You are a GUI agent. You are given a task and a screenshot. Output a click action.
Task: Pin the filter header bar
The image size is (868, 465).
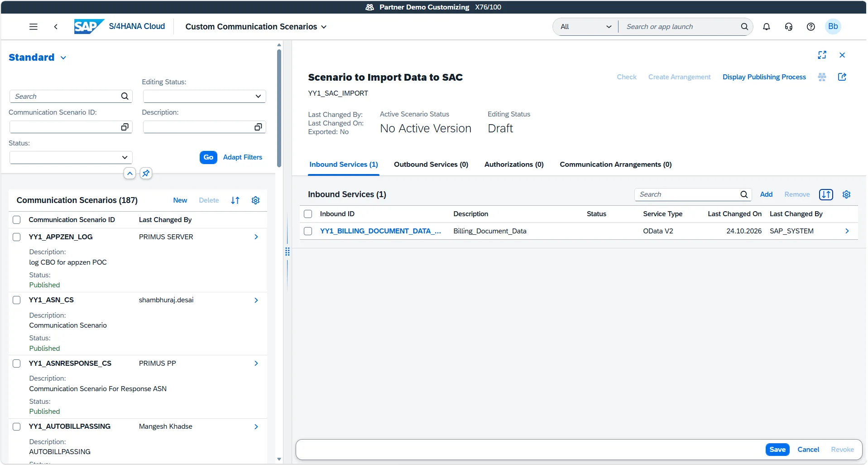click(146, 173)
